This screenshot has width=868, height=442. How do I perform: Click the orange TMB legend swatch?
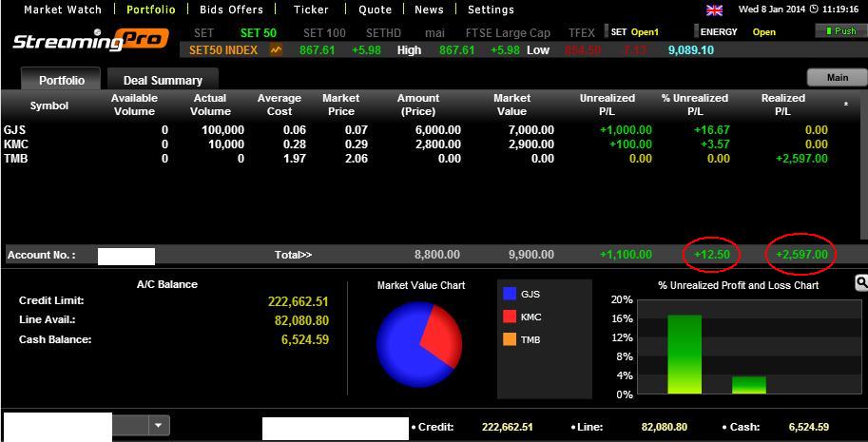(x=510, y=339)
